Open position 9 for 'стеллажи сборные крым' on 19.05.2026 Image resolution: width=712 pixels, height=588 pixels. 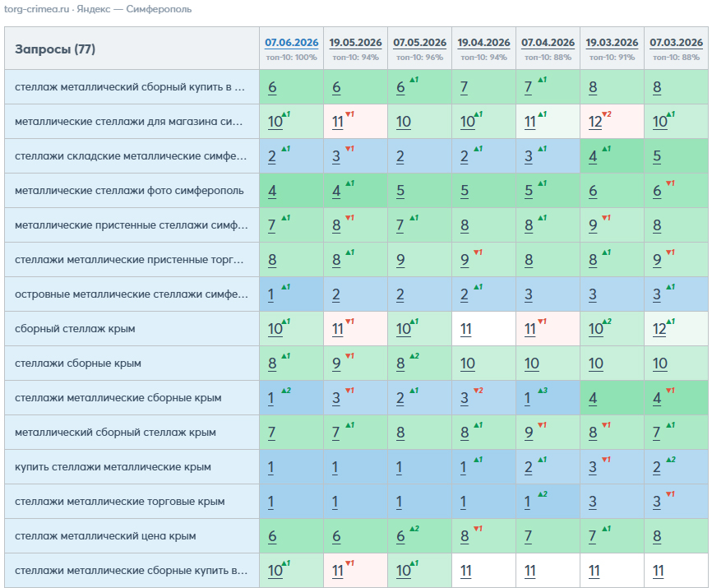[x=336, y=363]
